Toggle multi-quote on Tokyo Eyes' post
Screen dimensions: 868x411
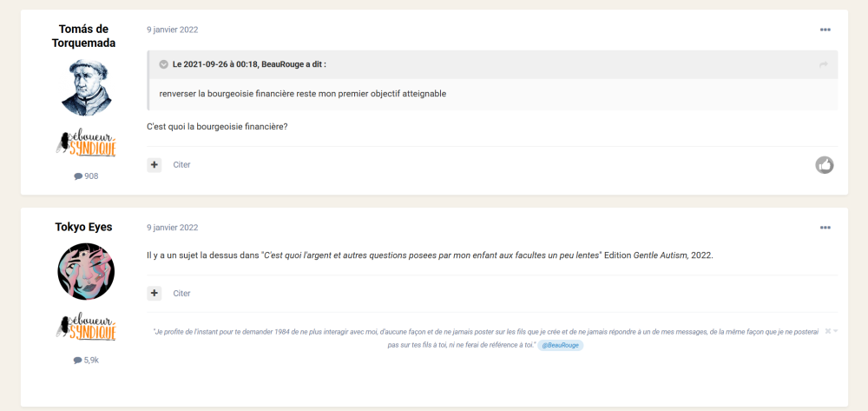[155, 293]
